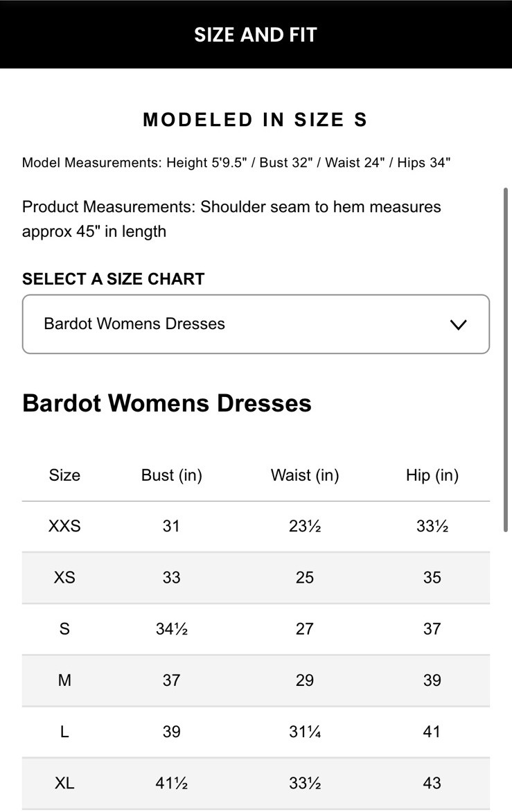Click the XS size label
Screen dimensions: 512x812
coord(64,577)
